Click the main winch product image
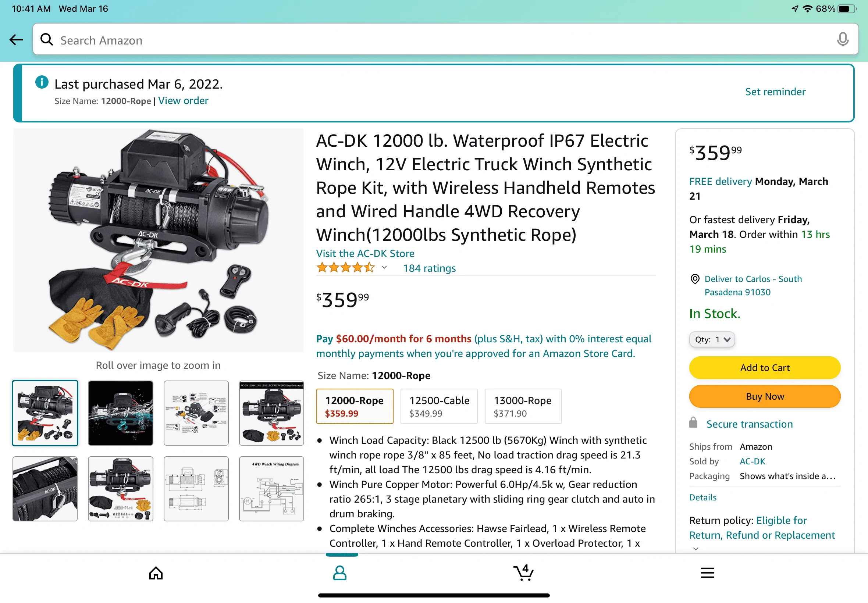 (x=158, y=240)
